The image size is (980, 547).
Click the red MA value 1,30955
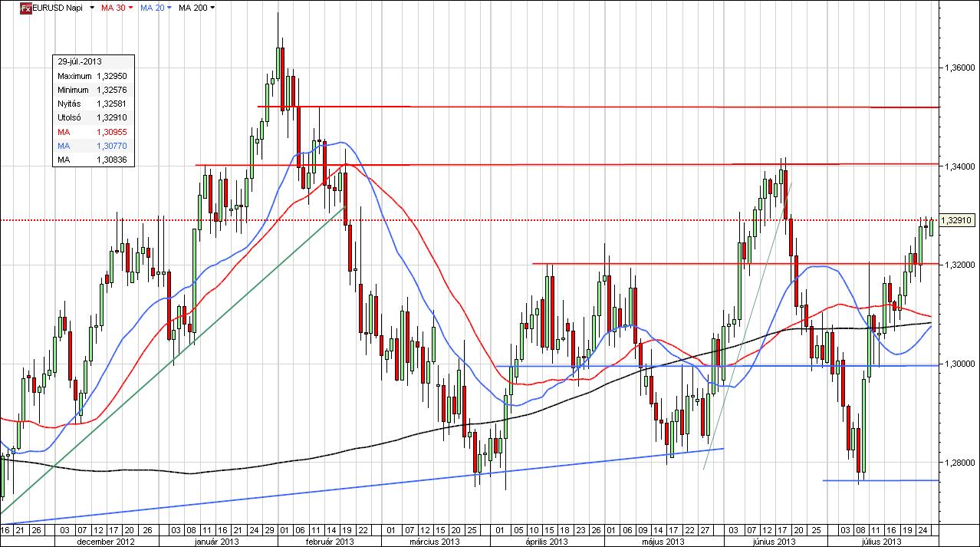click(x=111, y=131)
